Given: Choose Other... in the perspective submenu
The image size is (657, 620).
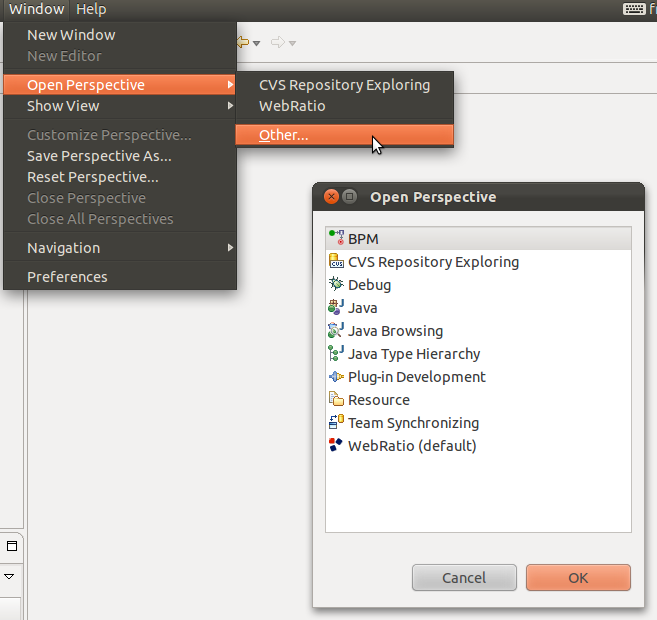Looking at the screenshot, I should [344, 135].
